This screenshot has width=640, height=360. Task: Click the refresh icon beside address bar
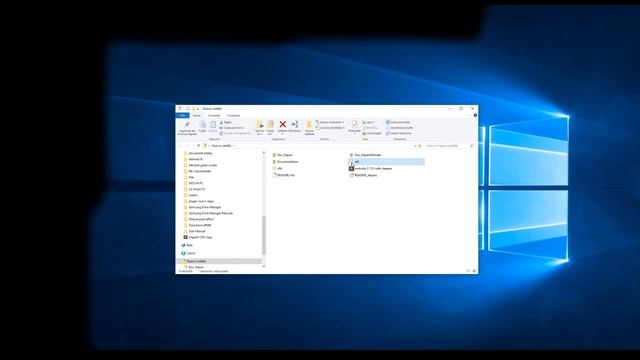(x=420, y=146)
